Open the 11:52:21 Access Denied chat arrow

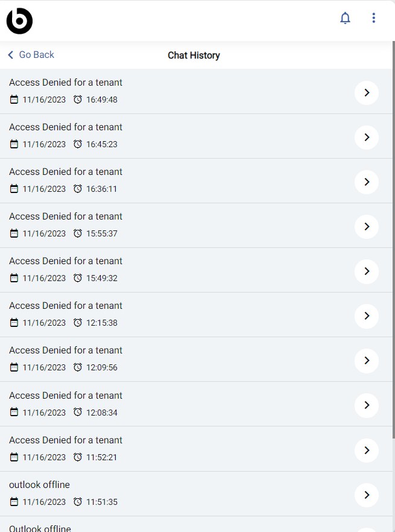point(367,450)
